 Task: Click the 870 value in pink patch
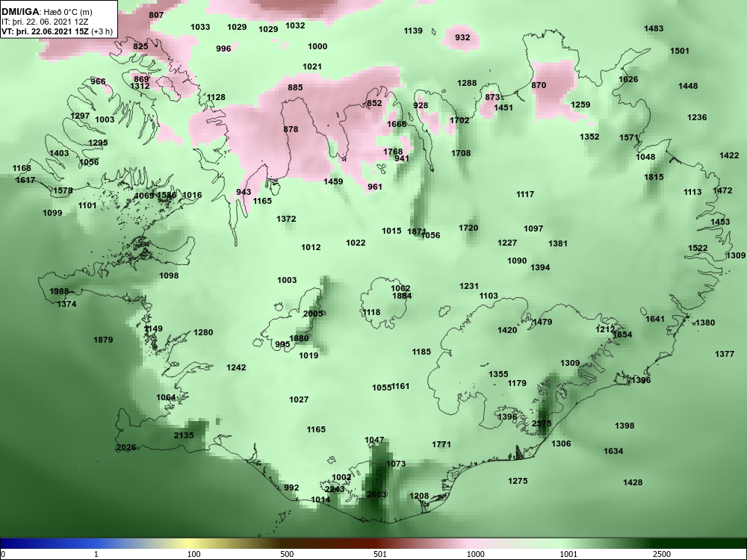[539, 85]
